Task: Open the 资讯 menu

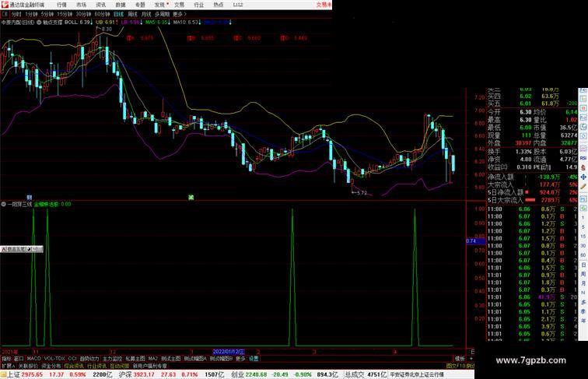Action: (x=101, y=5)
